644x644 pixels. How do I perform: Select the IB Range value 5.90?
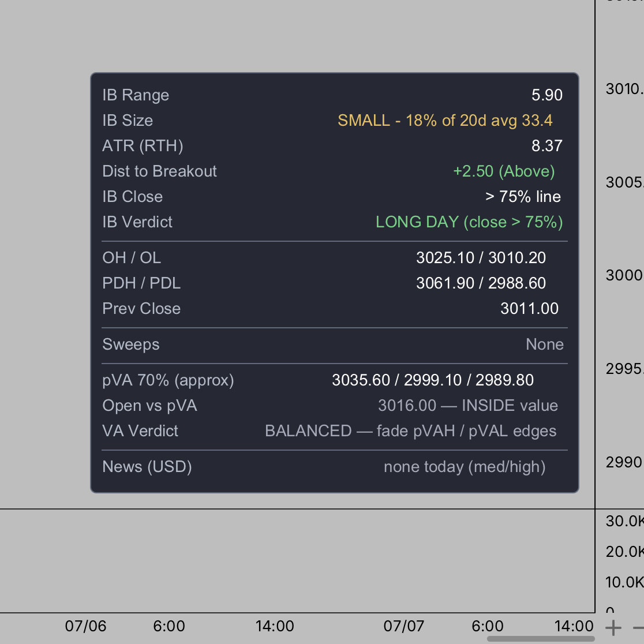coord(546,95)
